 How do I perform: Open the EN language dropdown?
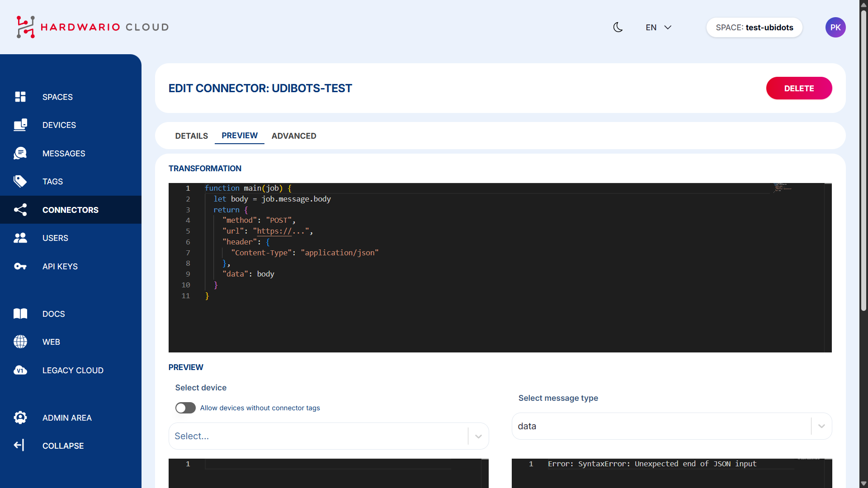tap(658, 28)
